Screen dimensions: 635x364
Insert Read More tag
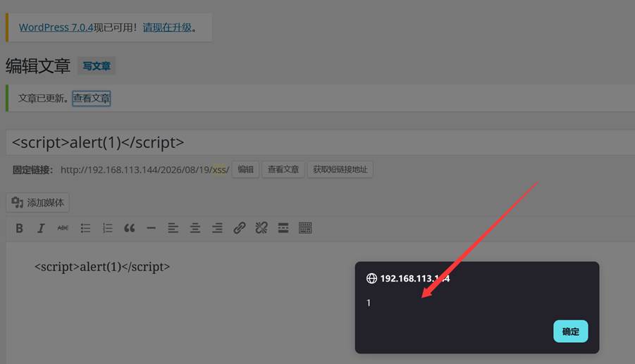(283, 228)
